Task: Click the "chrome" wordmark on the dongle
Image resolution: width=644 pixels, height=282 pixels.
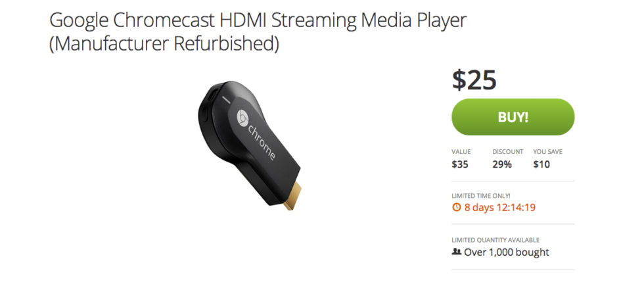Action: (x=262, y=143)
